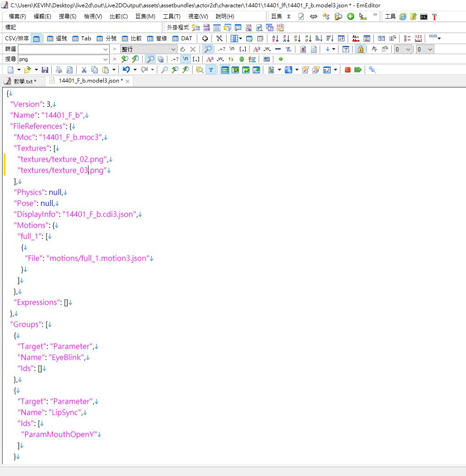The image size is (466, 476).
Task: Expand the search text png dropdown
Action: [x=105, y=59]
